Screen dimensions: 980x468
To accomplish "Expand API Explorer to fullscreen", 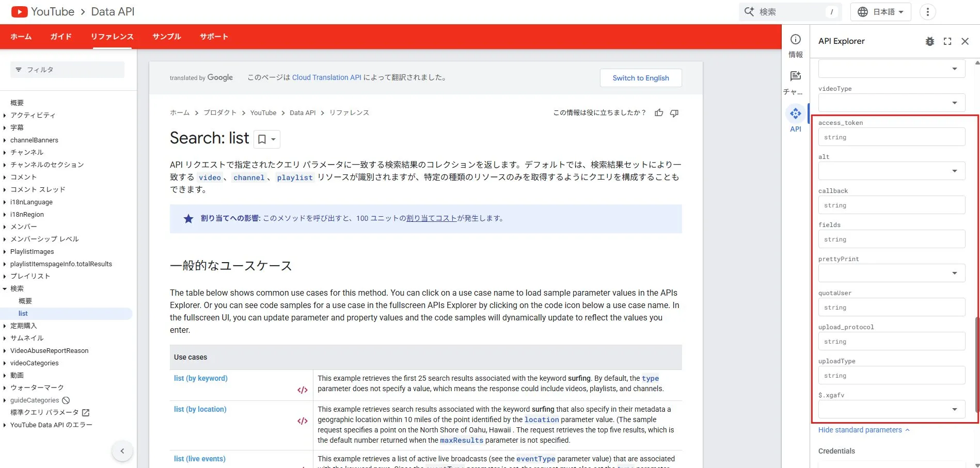I will 947,41.
